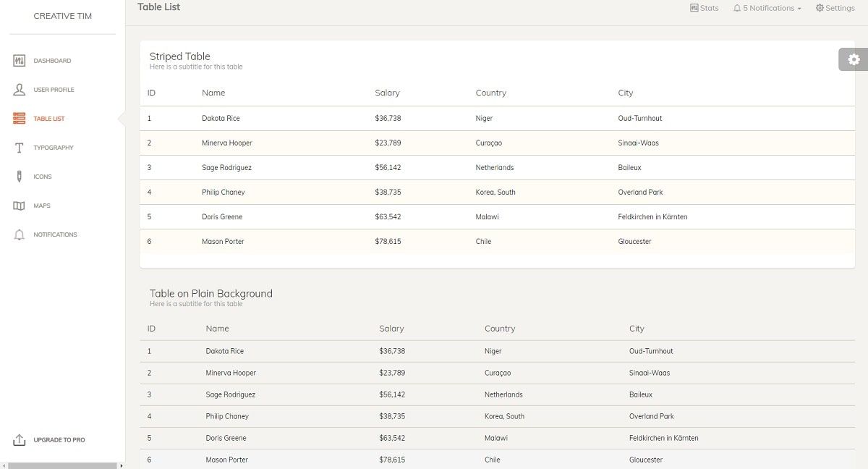The width and height of the screenshot is (868, 469).
Task: Open the Typography page via its icon
Action: click(x=19, y=147)
